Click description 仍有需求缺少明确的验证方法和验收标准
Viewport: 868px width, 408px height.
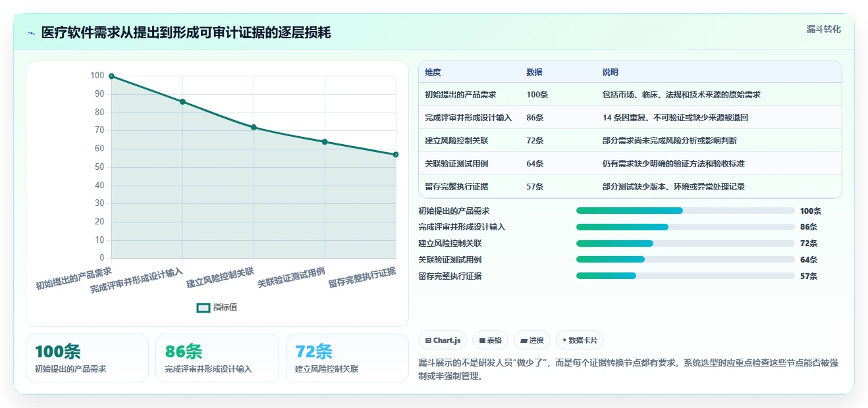(673, 164)
